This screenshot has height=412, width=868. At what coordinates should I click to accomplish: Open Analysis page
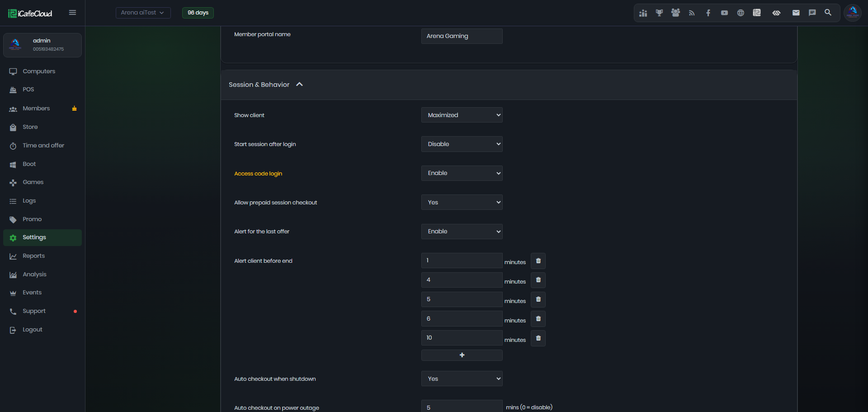pos(42,275)
